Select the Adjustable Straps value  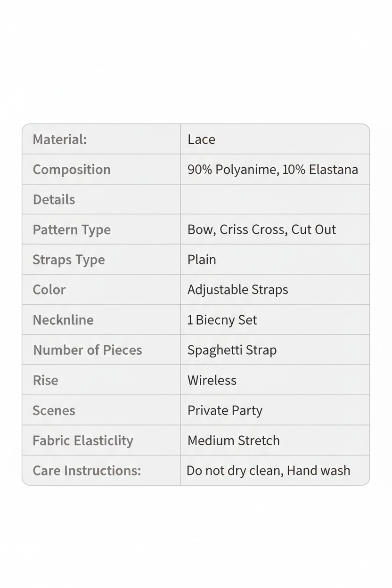237,290
